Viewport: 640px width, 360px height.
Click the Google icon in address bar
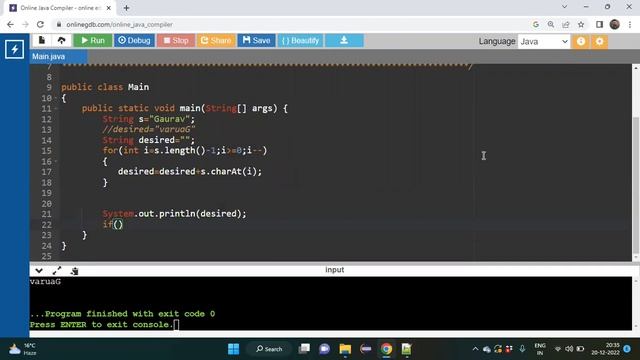536,24
